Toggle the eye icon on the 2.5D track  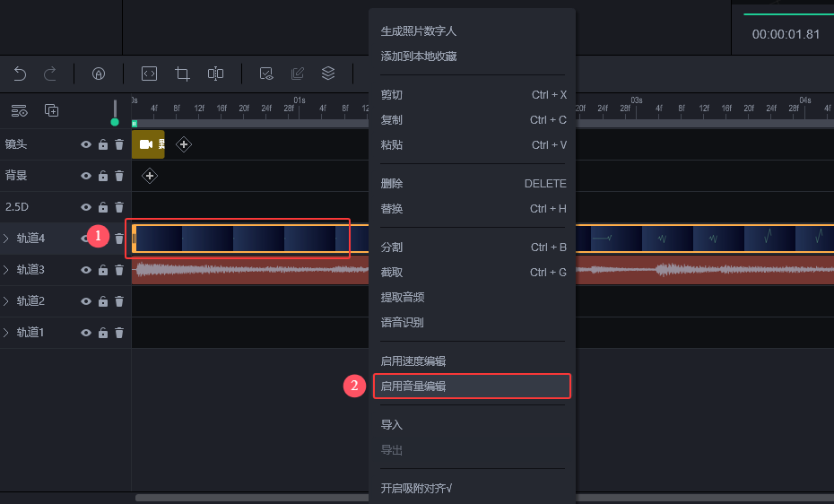86,207
